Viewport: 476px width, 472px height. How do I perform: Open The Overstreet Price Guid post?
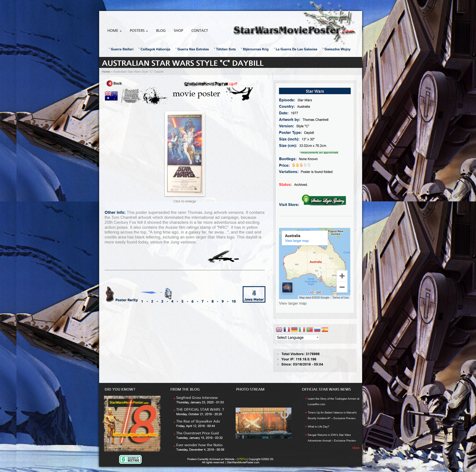(x=197, y=433)
